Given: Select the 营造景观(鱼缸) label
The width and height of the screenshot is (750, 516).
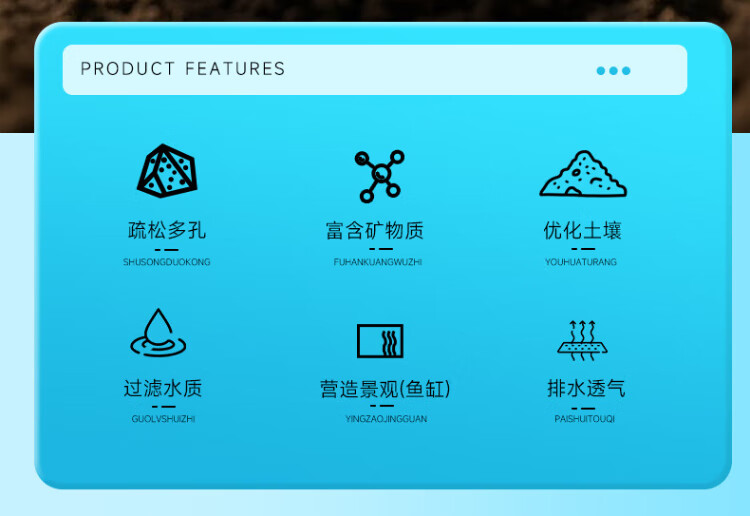Looking at the screenshot, I should pyautogui.click(x=385, y=389).
